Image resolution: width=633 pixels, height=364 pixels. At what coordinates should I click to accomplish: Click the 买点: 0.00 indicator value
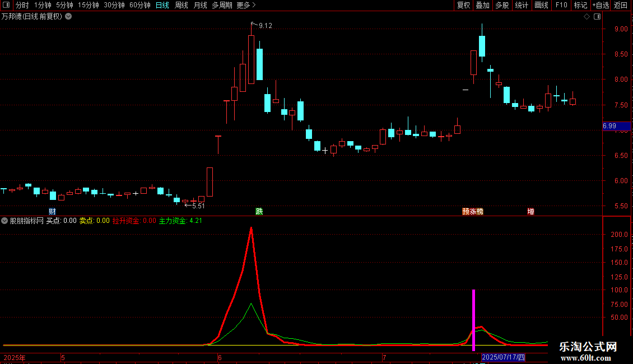[62, 221]
